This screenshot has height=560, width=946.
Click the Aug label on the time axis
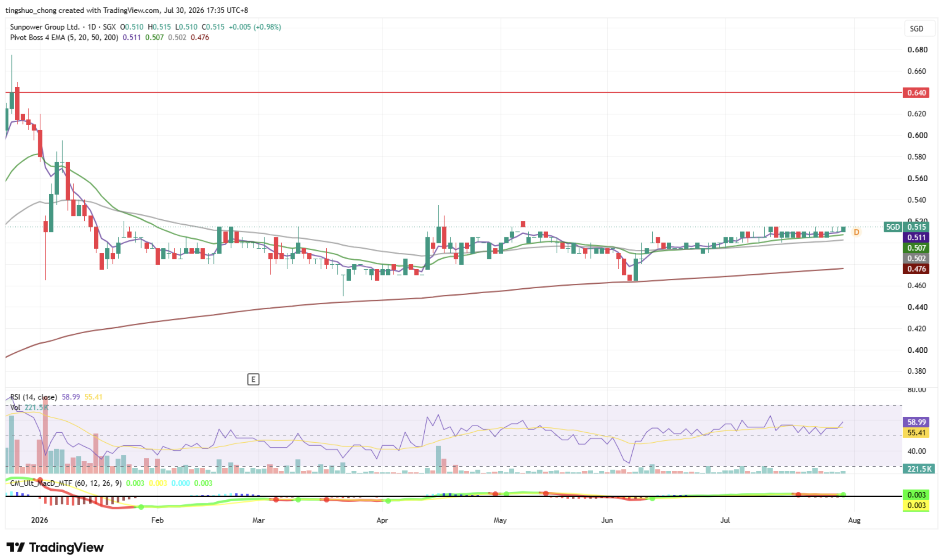(854, 520)
